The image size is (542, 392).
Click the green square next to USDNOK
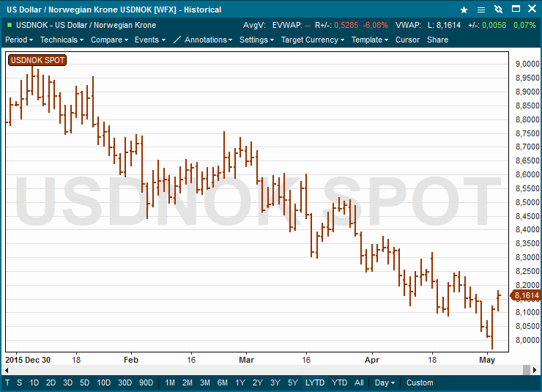pyautogui.click(x=10, y=25)
